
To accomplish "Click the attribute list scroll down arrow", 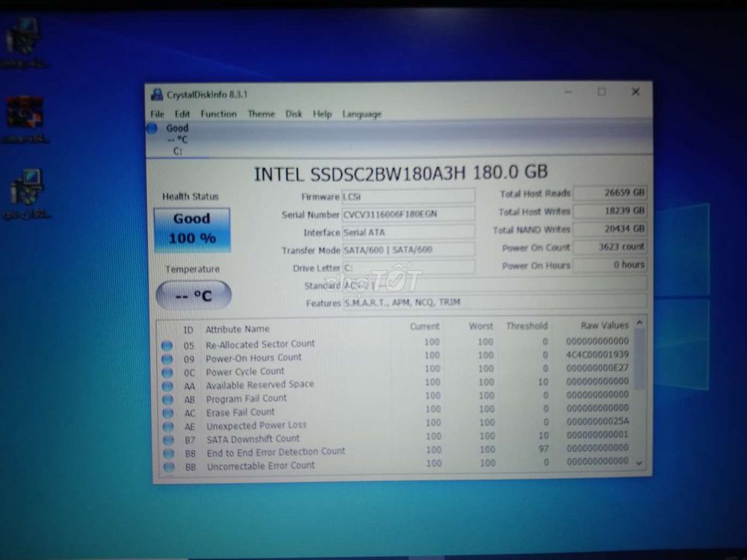I will (640, 463).
